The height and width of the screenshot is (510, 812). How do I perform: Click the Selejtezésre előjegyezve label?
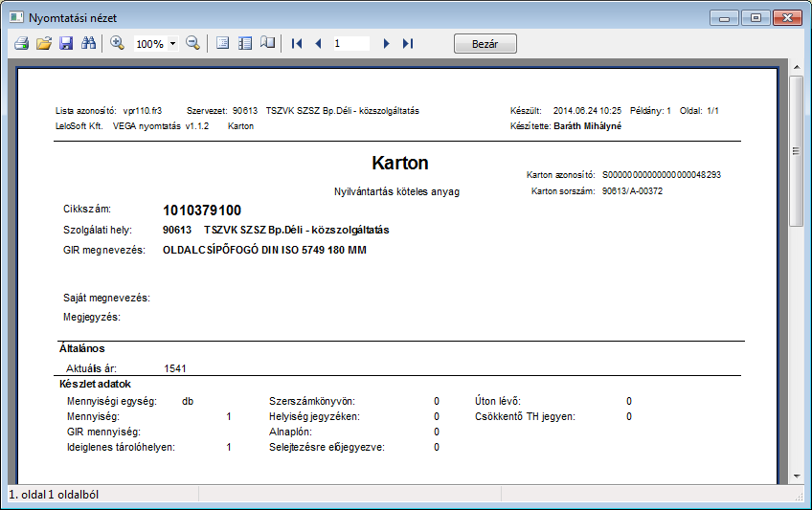point(327,448)
